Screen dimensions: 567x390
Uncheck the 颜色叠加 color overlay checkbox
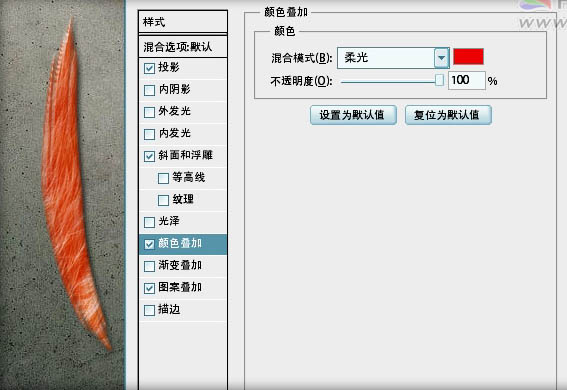tap(149, 244)
